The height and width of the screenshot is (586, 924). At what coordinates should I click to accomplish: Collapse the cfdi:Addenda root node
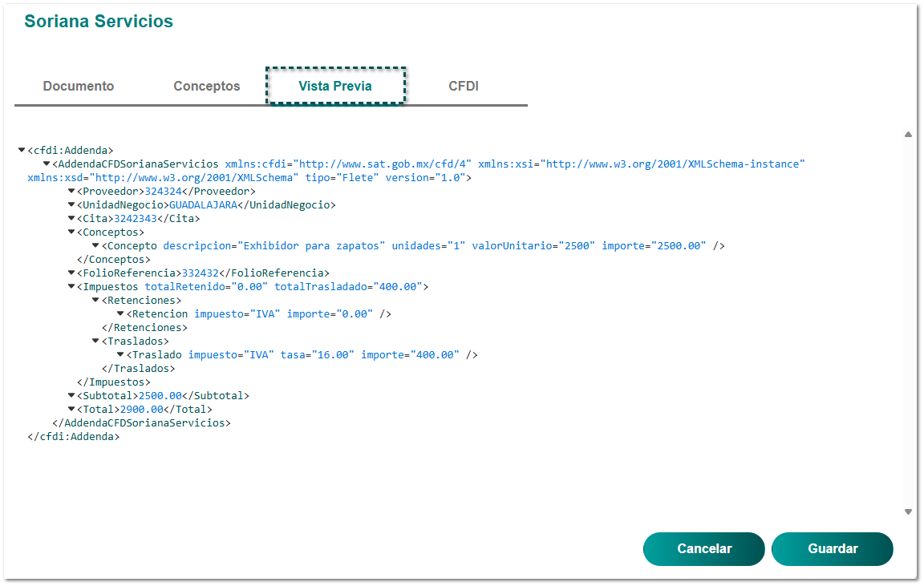pyautogui.click(x=22, y=150)
